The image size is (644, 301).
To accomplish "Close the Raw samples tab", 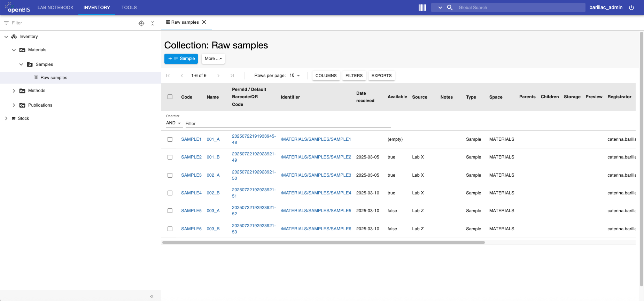I will tap(204, 22).
